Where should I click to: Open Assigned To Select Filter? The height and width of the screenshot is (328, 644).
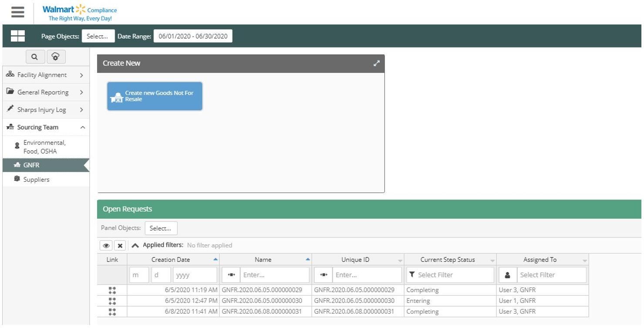coord(552,275)
